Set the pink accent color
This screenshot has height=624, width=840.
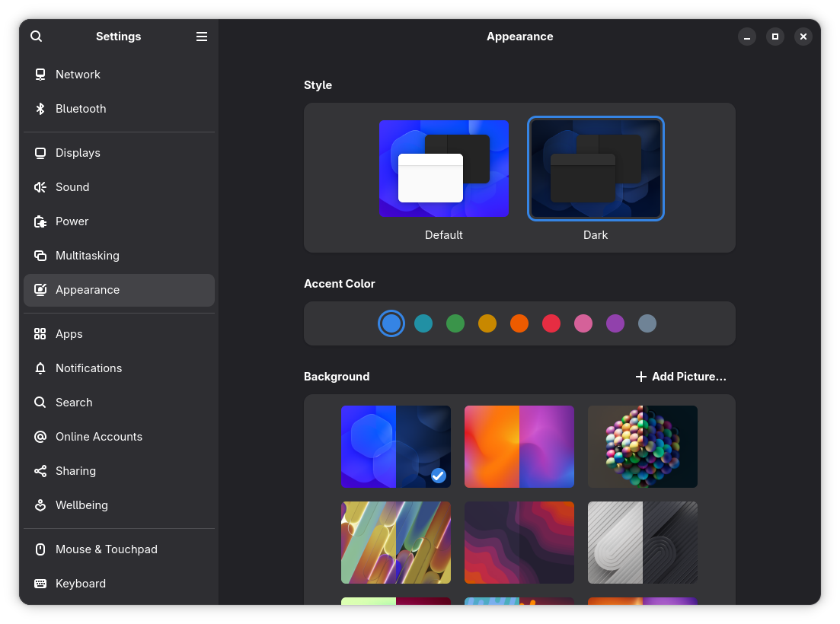click(583, 323)
